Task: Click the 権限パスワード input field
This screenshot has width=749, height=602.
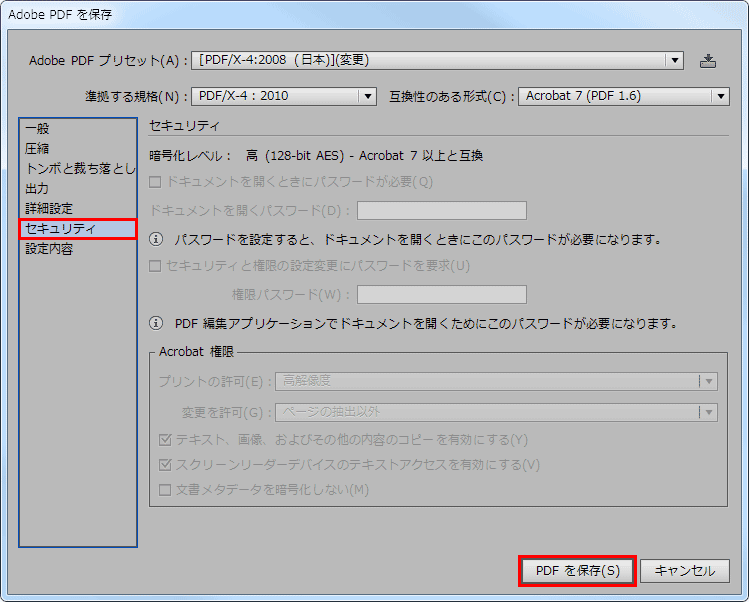Action: point(442,295)
